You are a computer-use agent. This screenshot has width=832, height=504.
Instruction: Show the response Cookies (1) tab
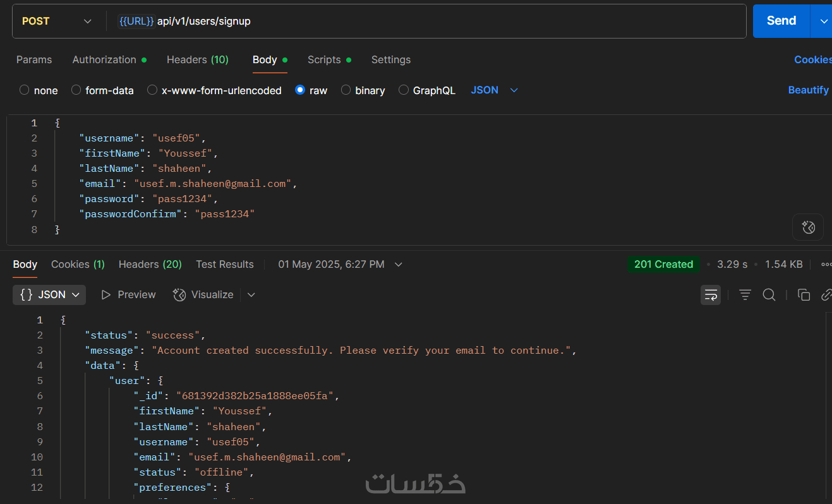click(78, 265)
